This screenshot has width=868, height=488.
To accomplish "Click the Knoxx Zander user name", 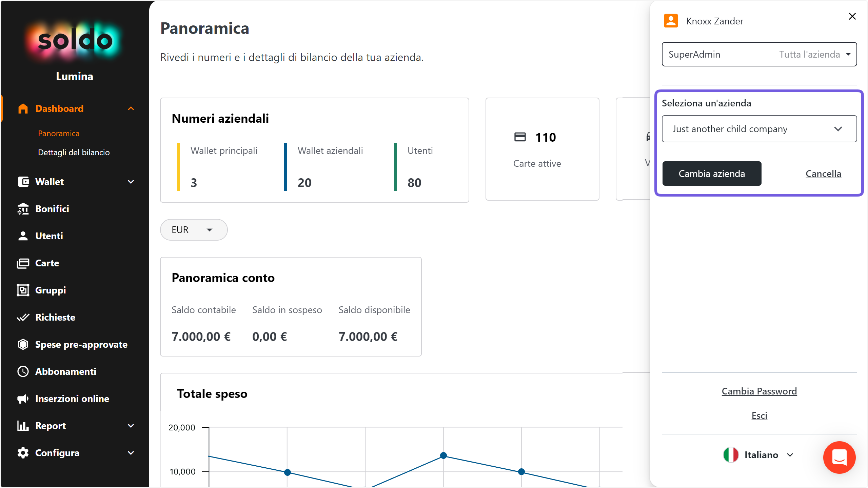I will (x=714, y=21).
